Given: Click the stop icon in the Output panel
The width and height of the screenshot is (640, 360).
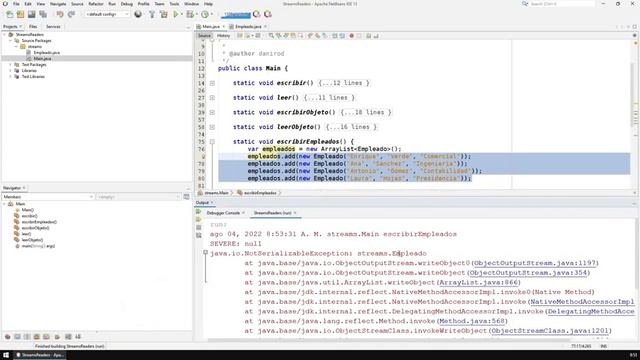Looking at the screenshot, I should point(198,227).
